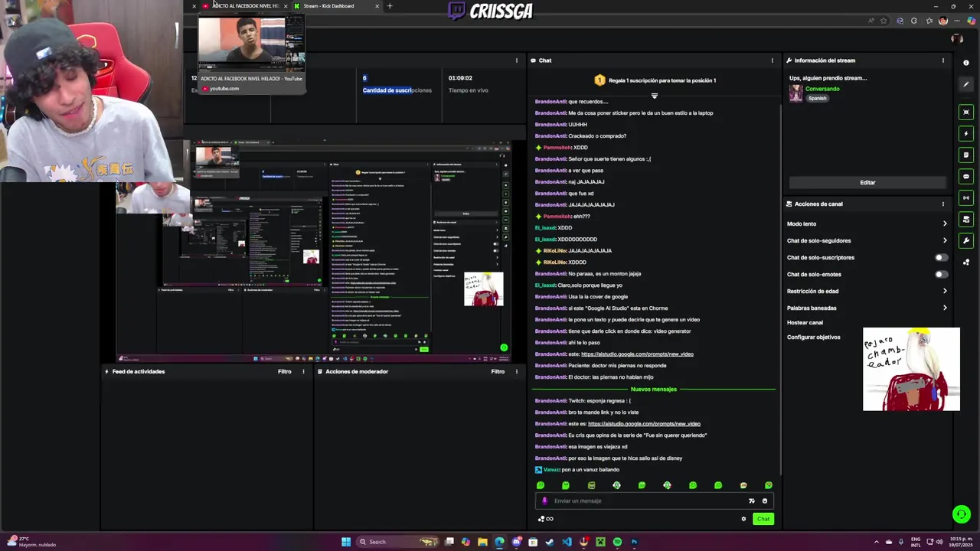Click the note page sidebar icon
The image size is (980, 551).
click(x=966, y=155)
